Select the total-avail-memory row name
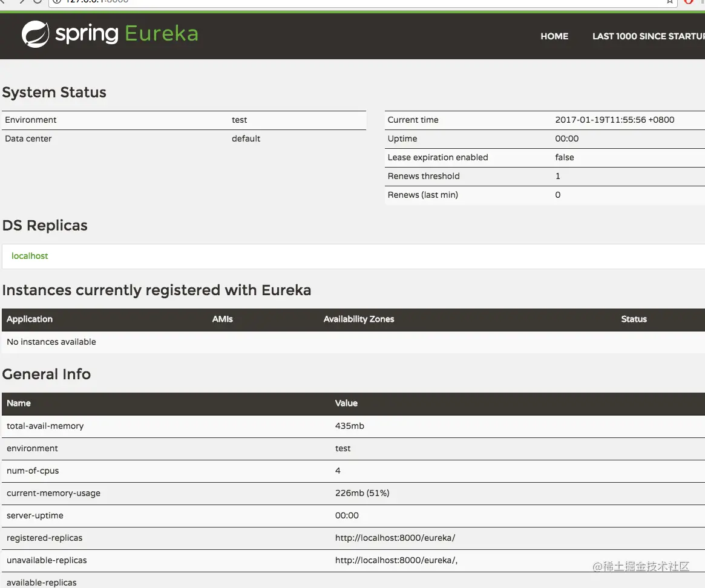 (45, 426)
